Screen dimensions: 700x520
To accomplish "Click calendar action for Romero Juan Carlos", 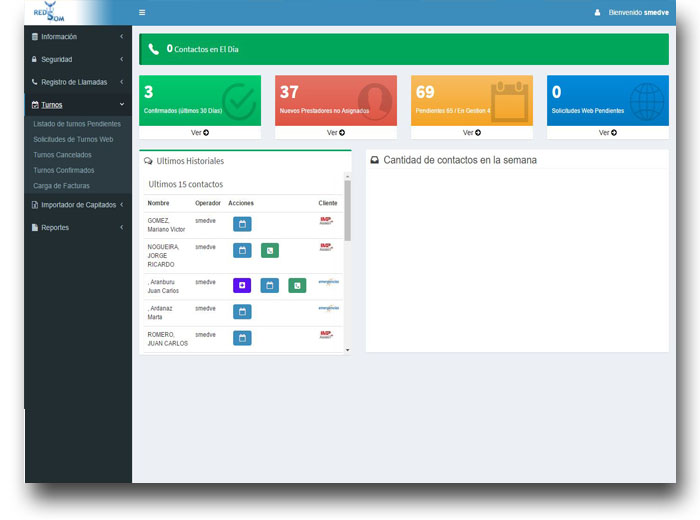I will pos(242,338).
